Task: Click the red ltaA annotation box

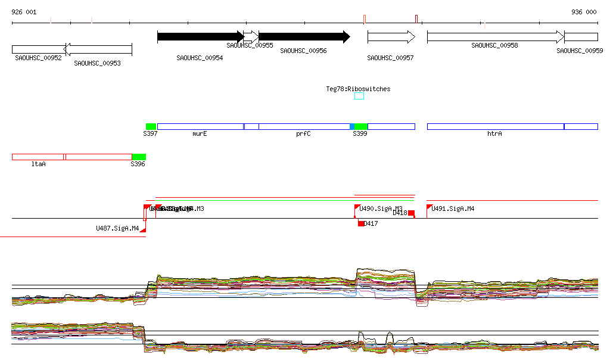Action: tap(38, 157)
